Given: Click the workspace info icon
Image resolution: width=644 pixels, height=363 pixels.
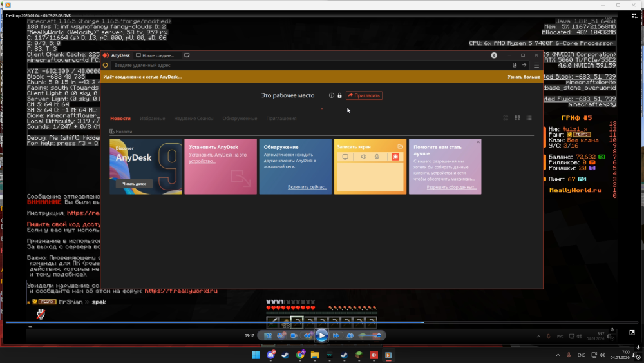Looking at the screenshot, I should pos(332,95).
